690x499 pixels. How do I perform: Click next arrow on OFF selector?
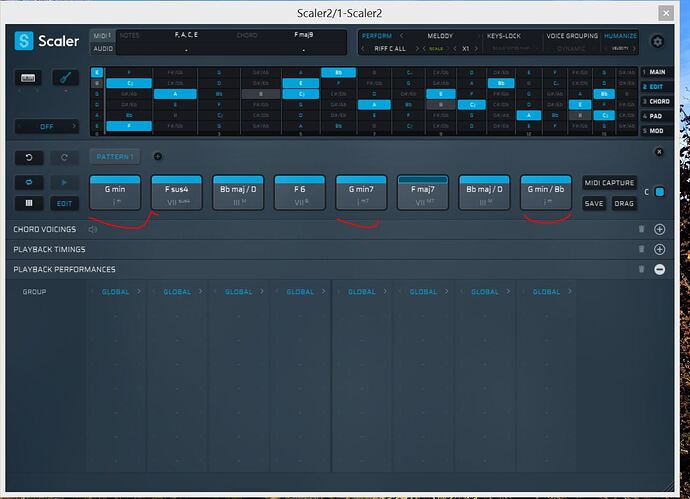click(x=74, y=126)
